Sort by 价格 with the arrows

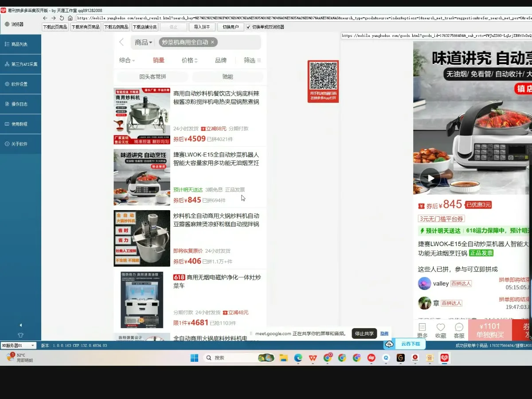190,60
